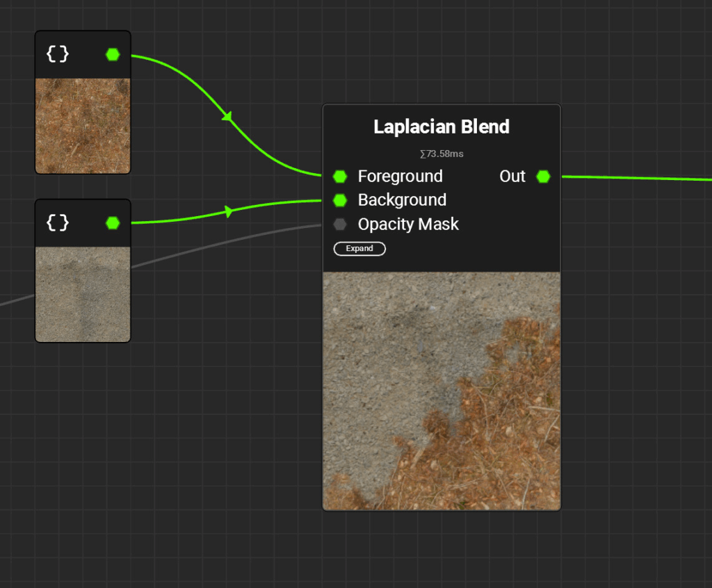This screenshot has height=588, width=712.
Task: Click the Out pin label
Action: coord(512,176)
